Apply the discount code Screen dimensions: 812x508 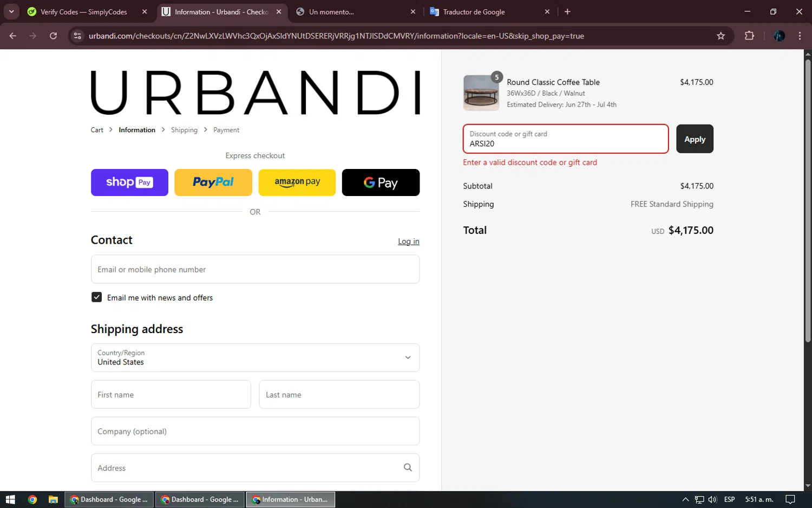695,139
